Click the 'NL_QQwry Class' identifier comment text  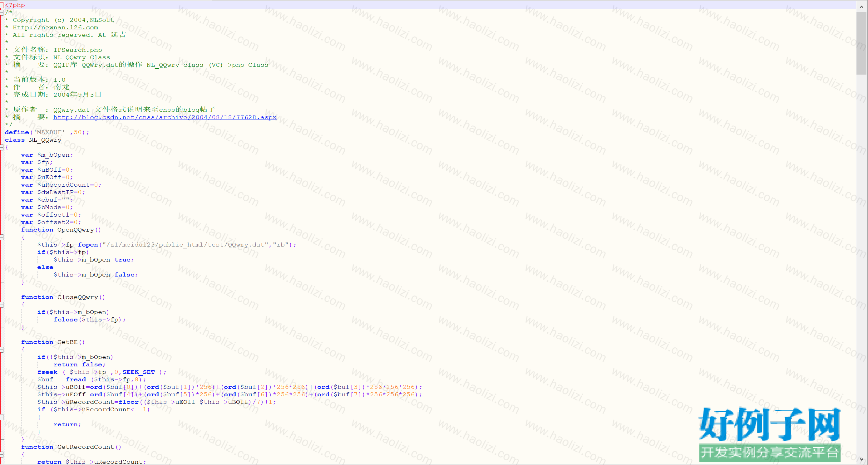tap(81, 57)
